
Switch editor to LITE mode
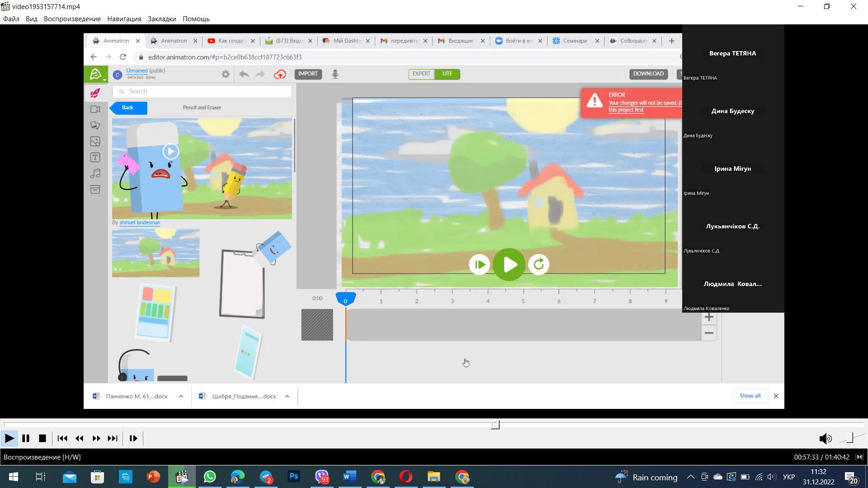point(447,74)
